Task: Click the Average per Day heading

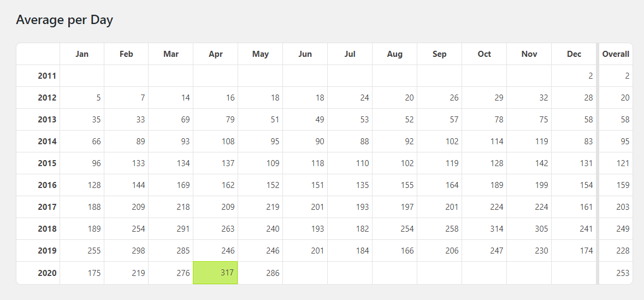Action: 64,20
